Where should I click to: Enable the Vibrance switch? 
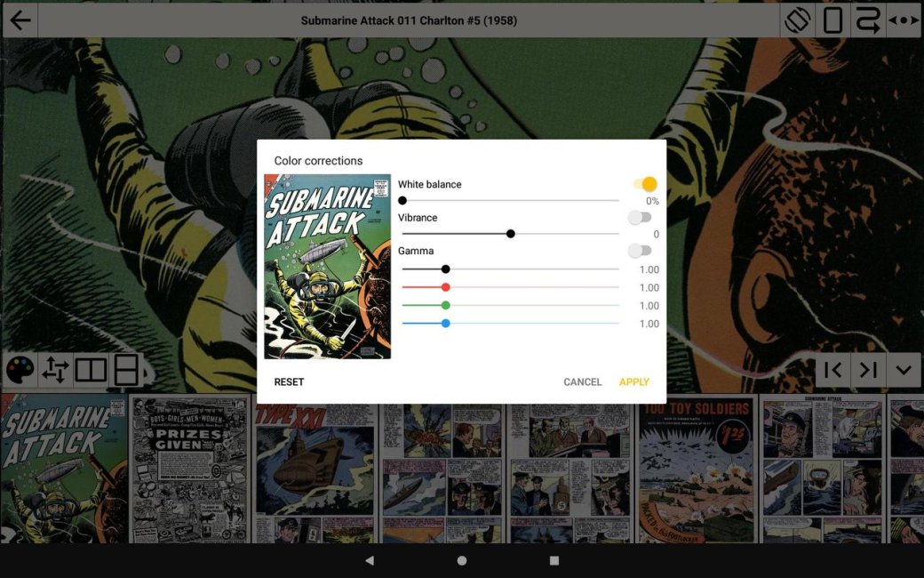pyautogui.click(x=640, y=218)
